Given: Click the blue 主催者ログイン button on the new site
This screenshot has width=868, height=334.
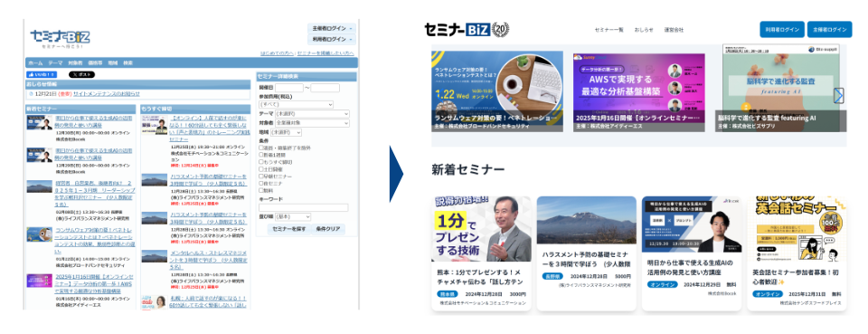Looking at the screenshot, I should click(830, 29).
